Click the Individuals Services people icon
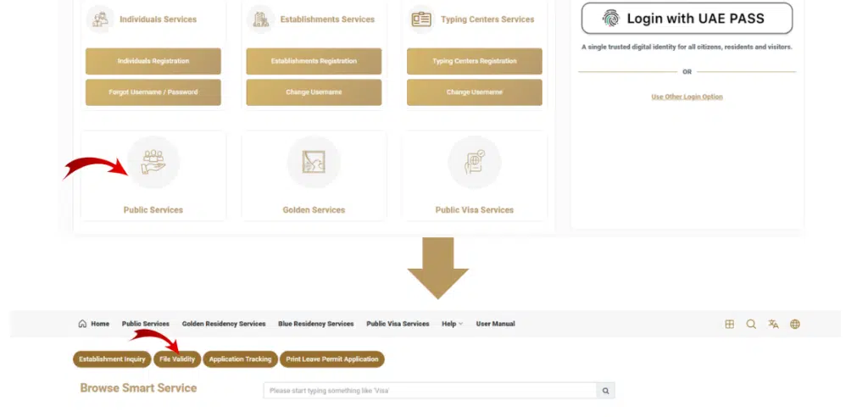868x417 pixels. point(100,19)
